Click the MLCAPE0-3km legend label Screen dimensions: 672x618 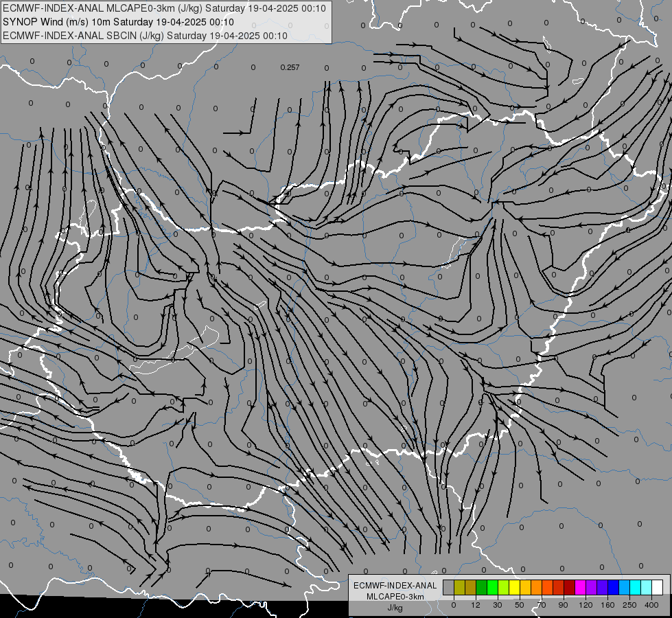point(395,597)
